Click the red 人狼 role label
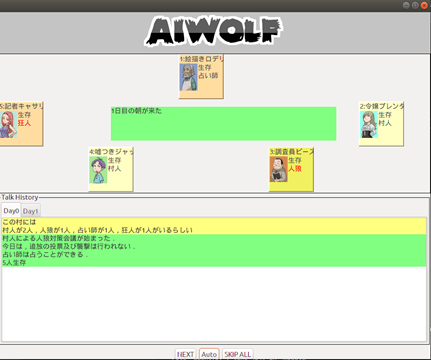Screen dimensions: 431x360 point(295,168)
